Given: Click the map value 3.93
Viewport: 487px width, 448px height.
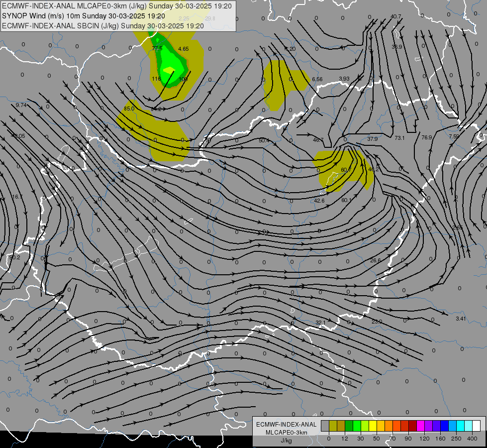Looking at the screenshot, I should [344, 79].
